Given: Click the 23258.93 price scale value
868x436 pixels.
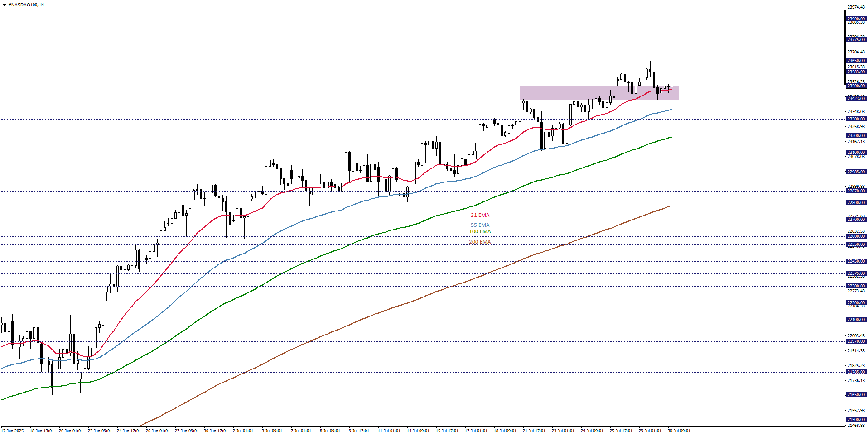Looking at the screenshot, I should [x=856, y=127].
